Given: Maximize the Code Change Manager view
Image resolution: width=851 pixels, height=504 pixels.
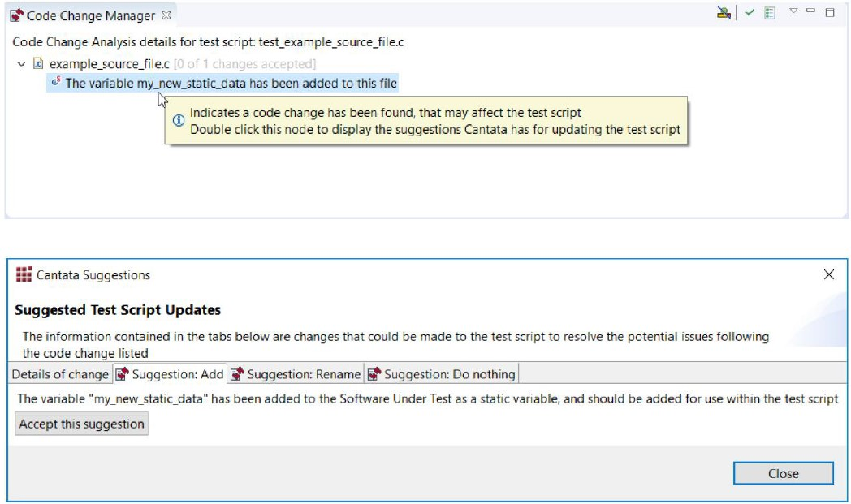Looking at the screenshot, I should 830,12.
